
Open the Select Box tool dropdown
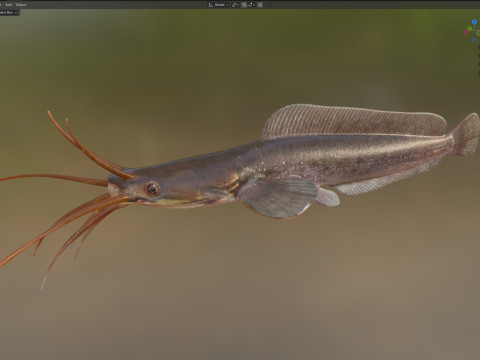(x=9, y=12)
